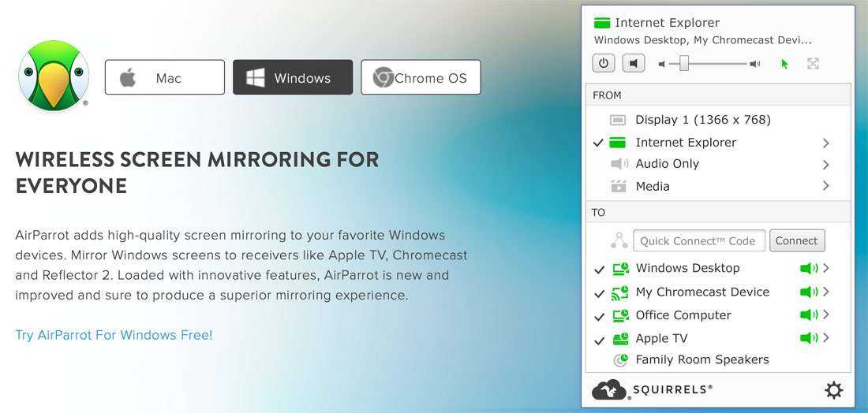
Task: Click the fullscreen expand icon
Action: [813, 64]
